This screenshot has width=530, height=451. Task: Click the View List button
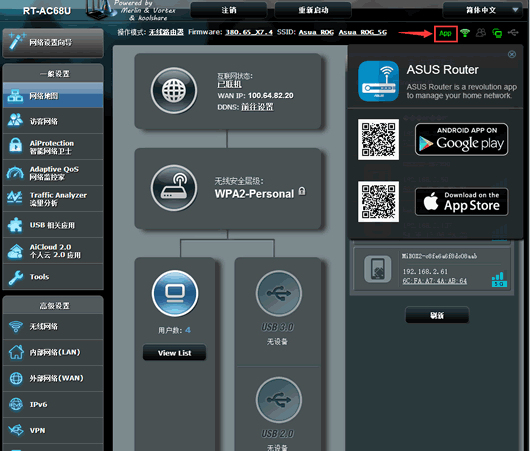coord(174,353)
